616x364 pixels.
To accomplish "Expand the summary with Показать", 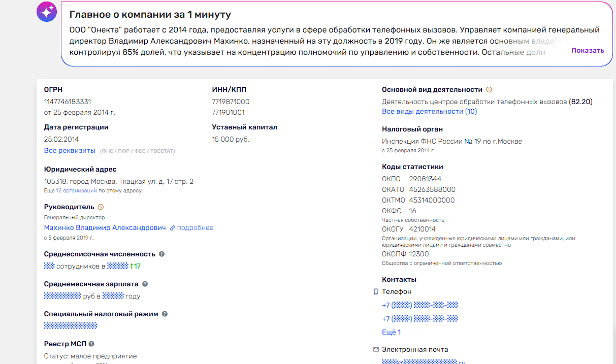I will (588, 51).
